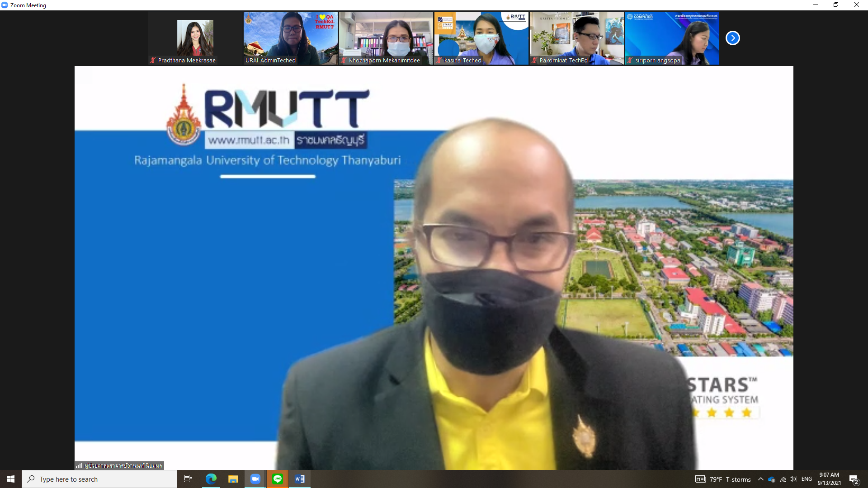Open the 79°F T-storms weather widget

pos(723,479)
